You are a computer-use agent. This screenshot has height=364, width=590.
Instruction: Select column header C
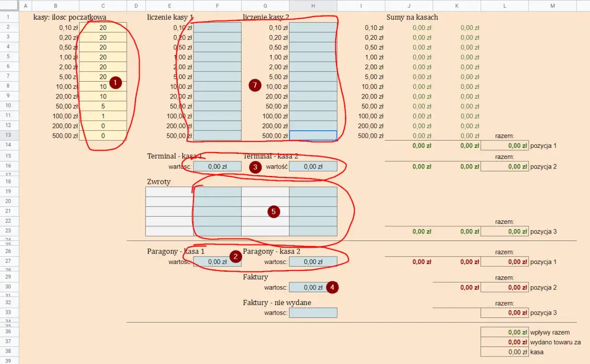pos(103,6)
